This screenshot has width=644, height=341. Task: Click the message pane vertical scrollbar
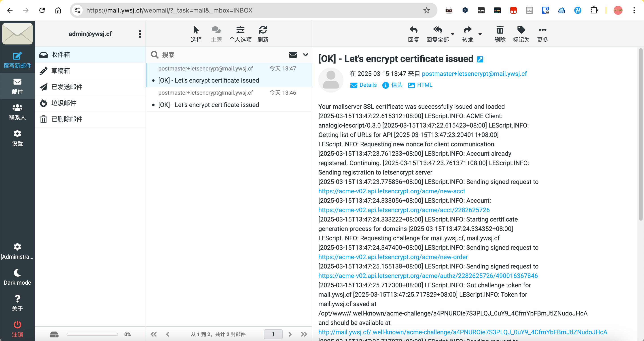[640, 135]
